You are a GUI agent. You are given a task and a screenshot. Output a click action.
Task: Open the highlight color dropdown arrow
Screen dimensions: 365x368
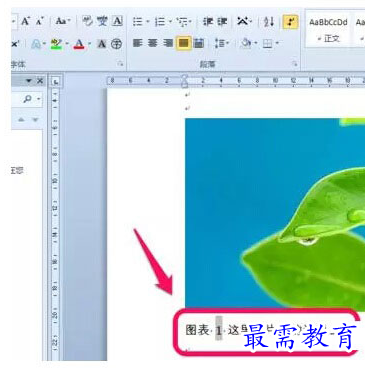67,44
